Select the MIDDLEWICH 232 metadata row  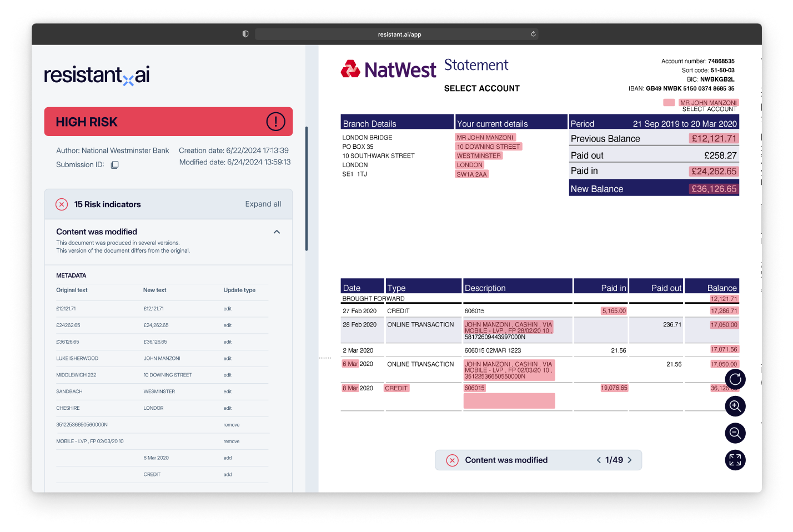[162, 375]
